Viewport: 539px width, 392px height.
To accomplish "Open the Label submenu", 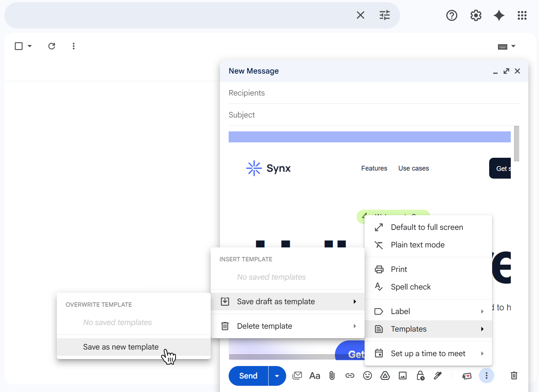I will tap(428, 311).
